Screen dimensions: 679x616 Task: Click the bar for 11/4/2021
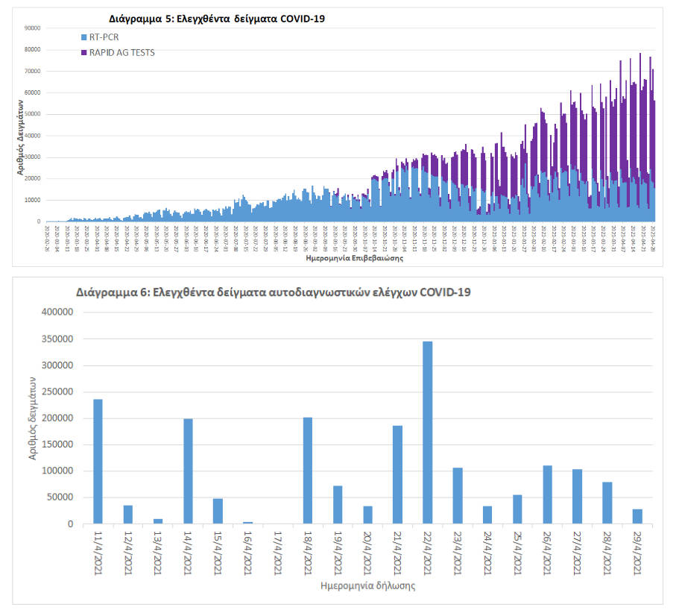tap(98, 462)
